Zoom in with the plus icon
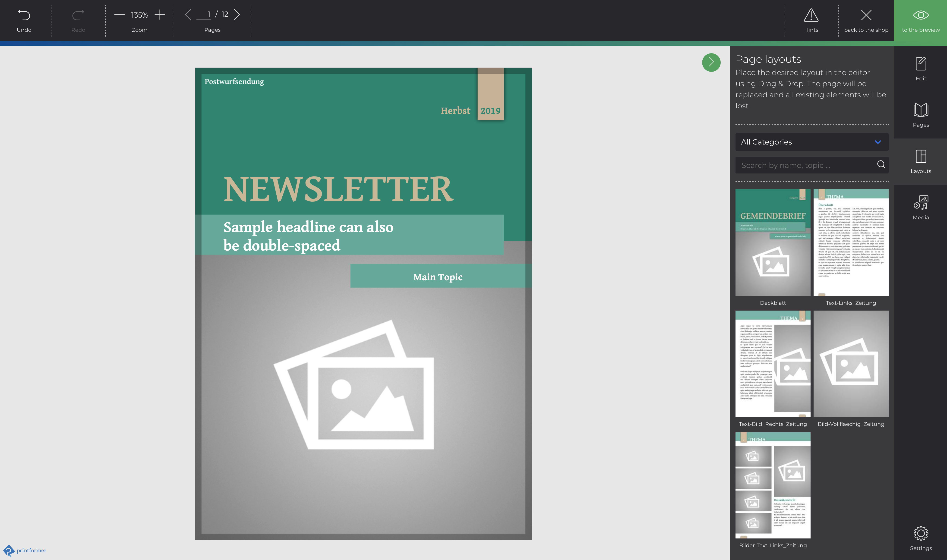 [160, 15]
